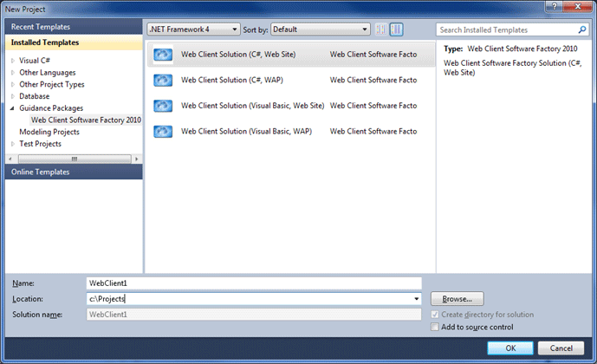Expand the Other Project Types node
This screenshot has height=364, width=597.
point(13,84)
